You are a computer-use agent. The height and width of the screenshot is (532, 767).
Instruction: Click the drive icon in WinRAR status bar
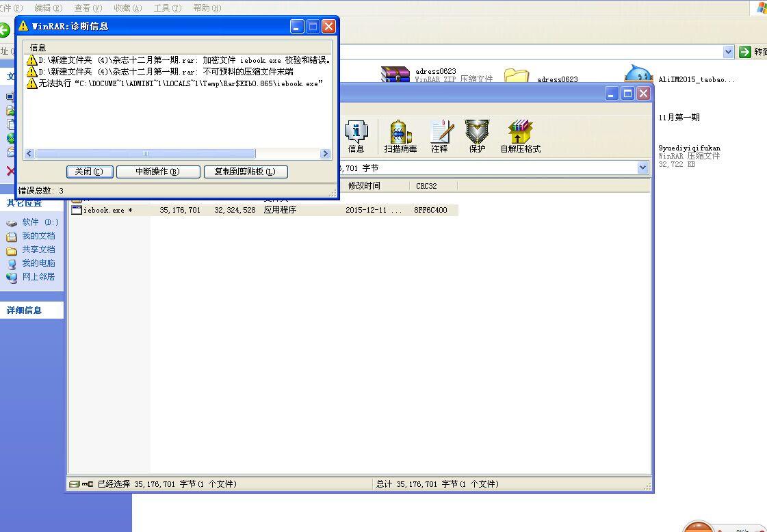point(75,484)
